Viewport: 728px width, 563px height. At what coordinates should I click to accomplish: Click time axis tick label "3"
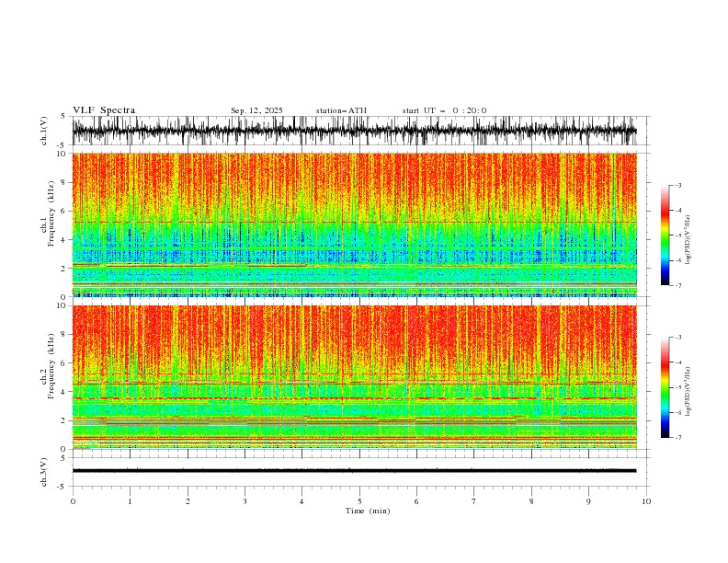[x=245, y=501]
